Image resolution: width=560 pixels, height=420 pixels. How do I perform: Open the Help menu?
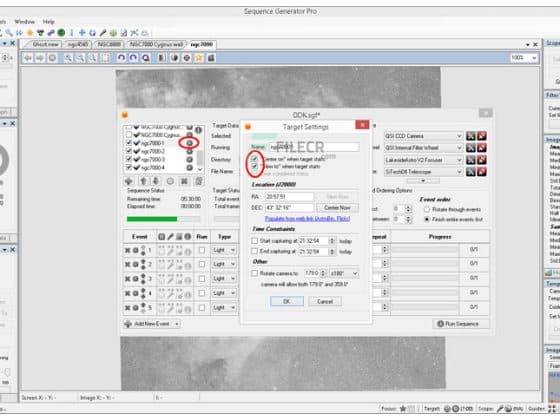[x=49, y=21]
